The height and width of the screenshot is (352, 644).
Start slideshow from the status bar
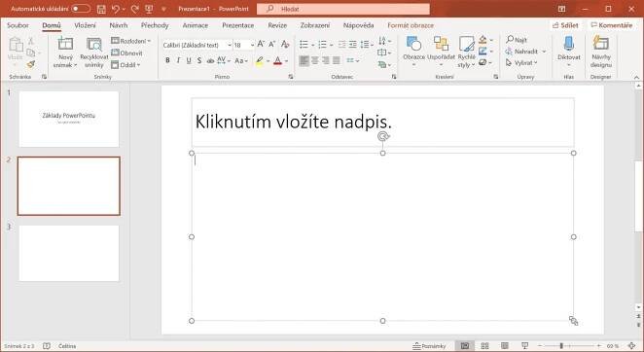[524, 346]
